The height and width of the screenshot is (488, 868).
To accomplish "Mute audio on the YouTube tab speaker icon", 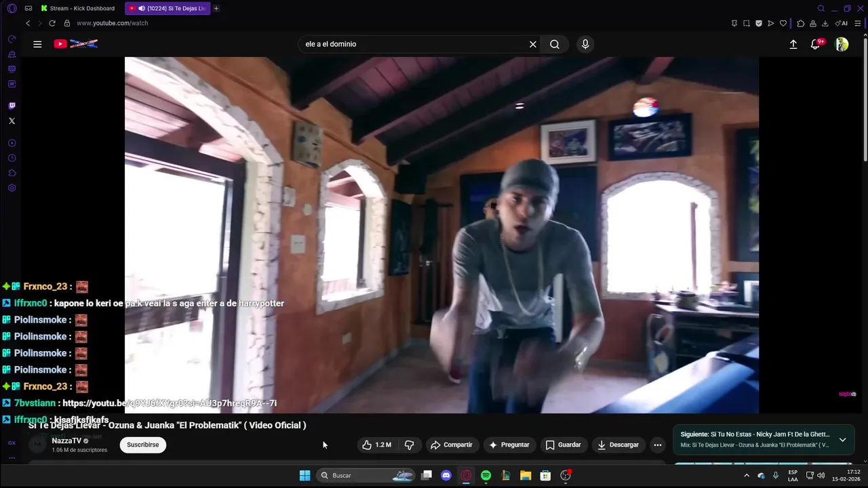I will 141,8.
